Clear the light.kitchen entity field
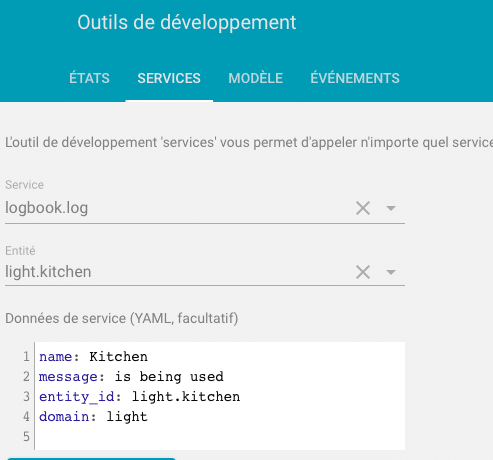 [363, 272]
